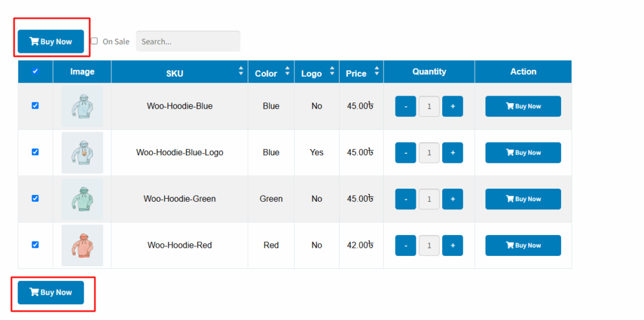Screen dimensions: 644x320
Task: Buy the Woo-Hoodie-Green item now
Action: 523,199
